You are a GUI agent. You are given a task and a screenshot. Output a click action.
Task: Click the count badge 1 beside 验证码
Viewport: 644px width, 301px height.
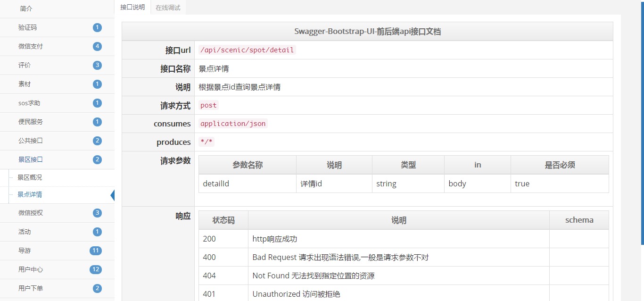coord(97,27)
